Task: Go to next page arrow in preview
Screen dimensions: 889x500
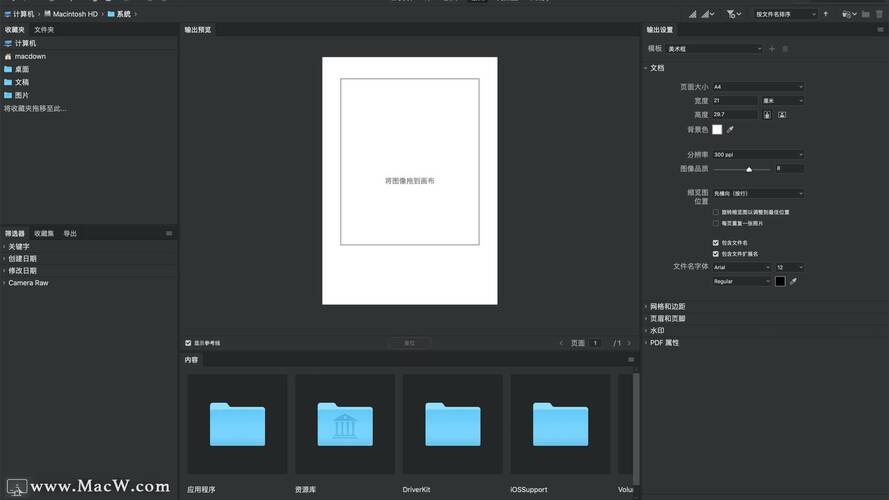Action: (x=629, y=343)
